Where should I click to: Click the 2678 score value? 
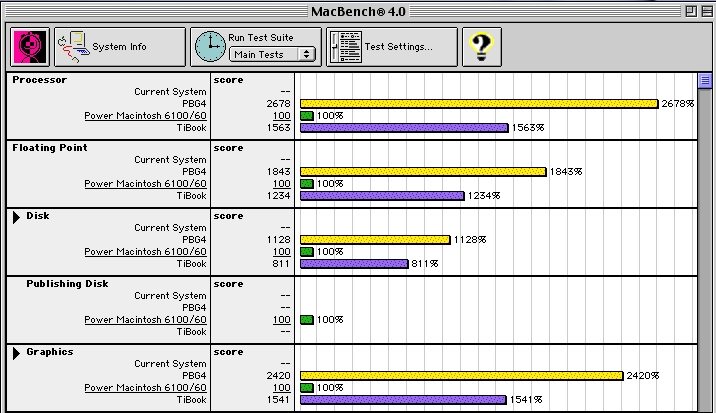pos(279,104)
